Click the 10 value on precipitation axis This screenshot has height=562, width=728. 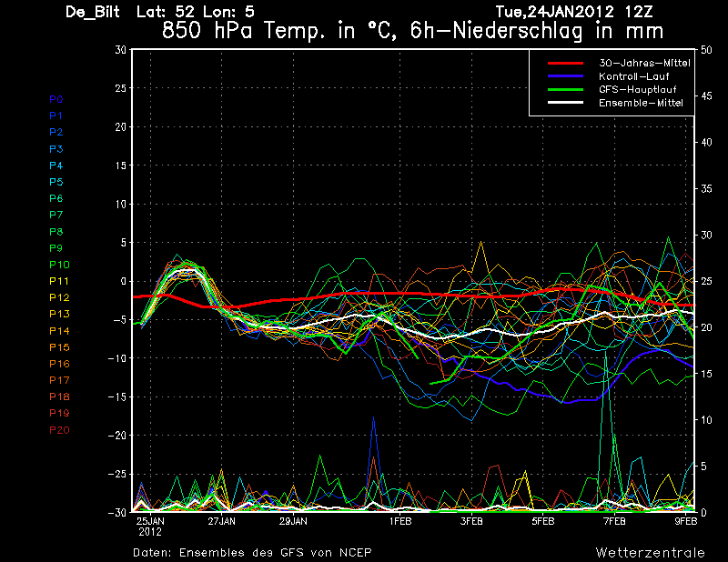click(x=706, y=420)
